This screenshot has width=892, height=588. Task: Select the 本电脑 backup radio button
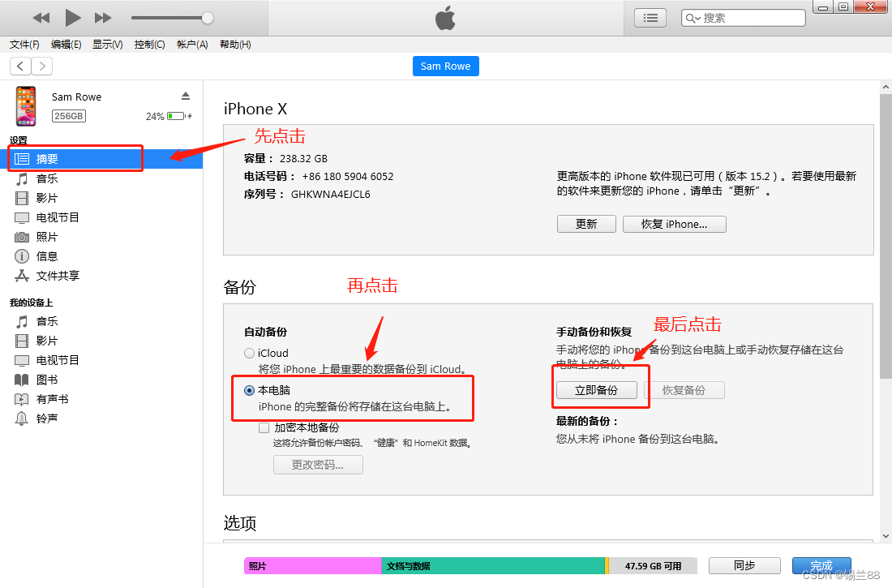tap(249, 390)
